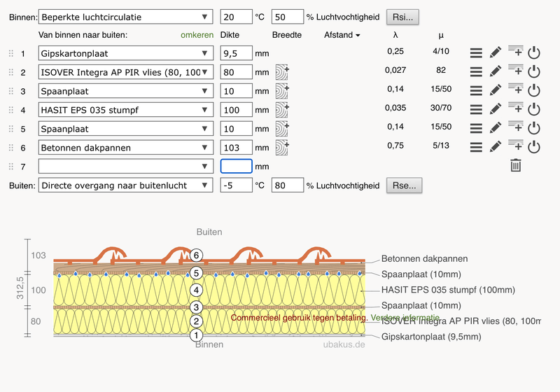
Task: Toggle power switch for Gipskartonplaat layer
Action: 534,52
